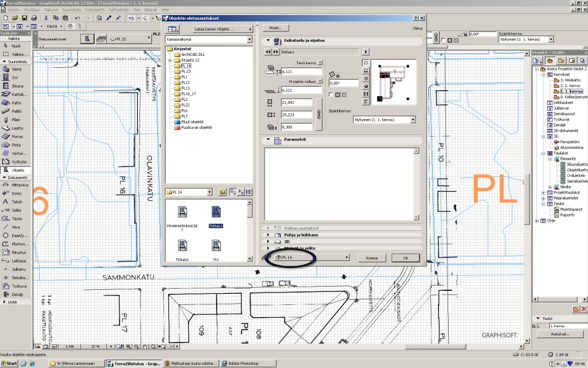Step to previous object with double-left arrows
This screenshot has width=588, height=368.
[x=268, y=52]
